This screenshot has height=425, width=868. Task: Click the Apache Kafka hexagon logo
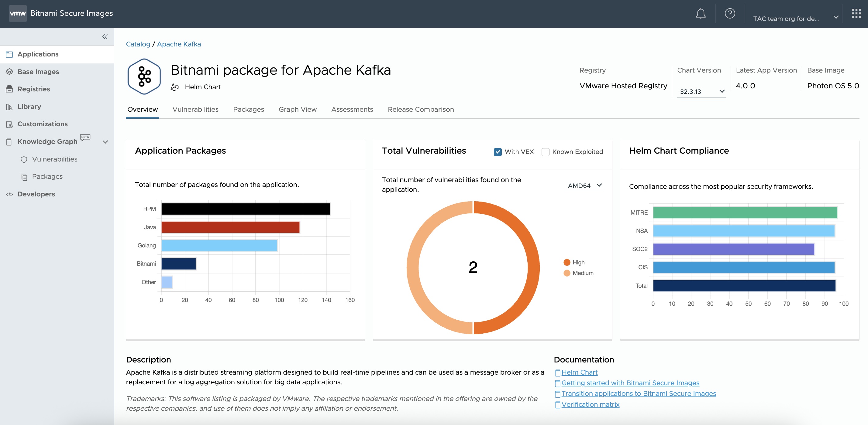pyautogui.click(x=144, y=76)
